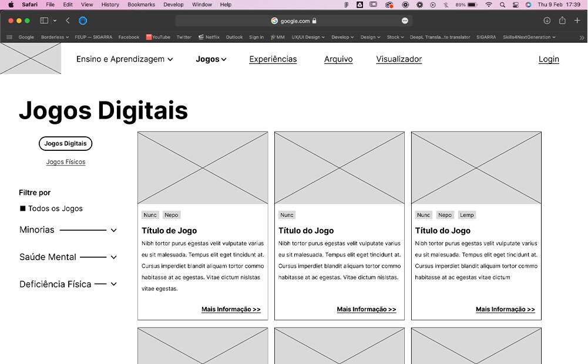Screen dimensions: 588x364
Task: Click the Wi-Fi status icon
Action: pyautogui.click(x=489, y=5)
